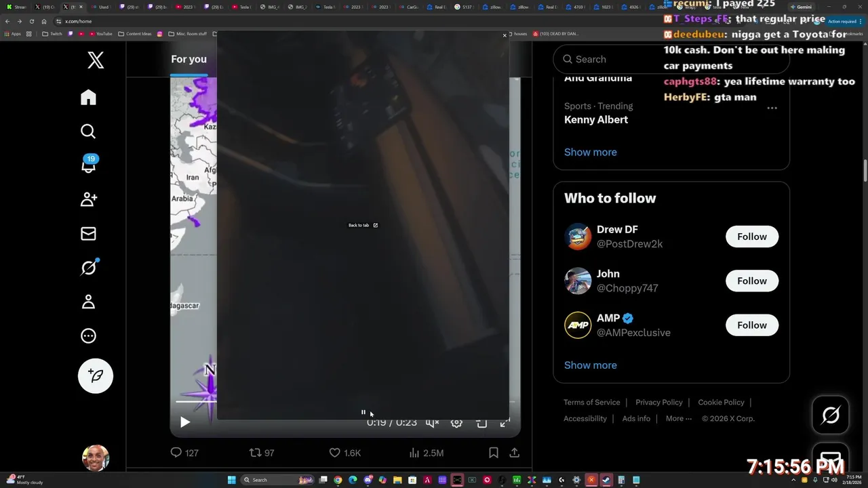Reply to the post with 127 comments
Image resolution: width=868 pixels, height=488 pixels.
pos(184,453)
